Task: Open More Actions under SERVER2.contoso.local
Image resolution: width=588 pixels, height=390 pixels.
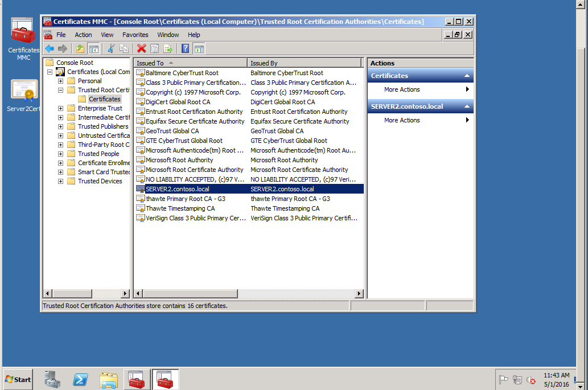Action: (x=421, y=120)
